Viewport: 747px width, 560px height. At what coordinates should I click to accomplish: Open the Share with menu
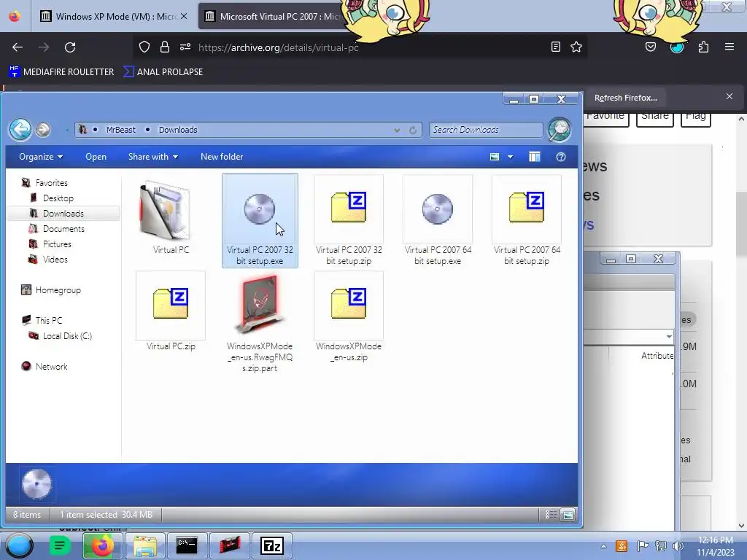click(153, 157)
